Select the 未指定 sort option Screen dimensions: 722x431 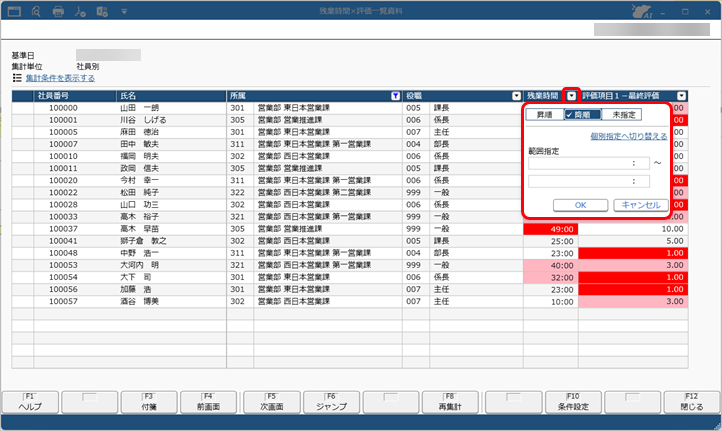tap(622, 115)
